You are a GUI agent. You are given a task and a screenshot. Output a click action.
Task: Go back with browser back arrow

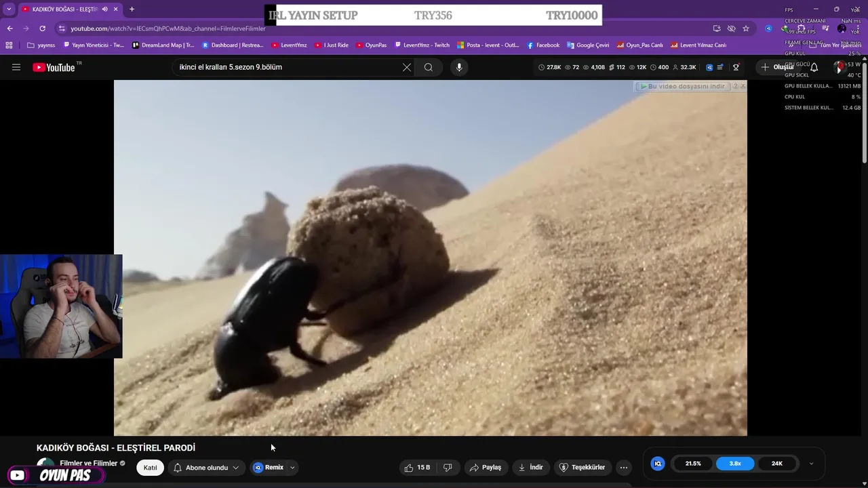tap(9, 28)
